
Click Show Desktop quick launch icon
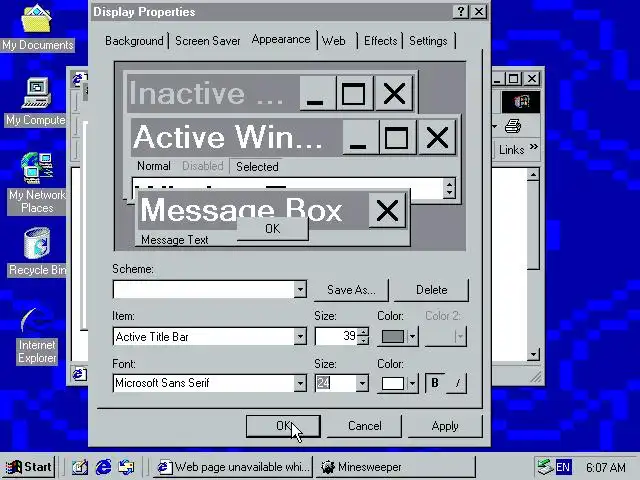[x=80, y=467]
